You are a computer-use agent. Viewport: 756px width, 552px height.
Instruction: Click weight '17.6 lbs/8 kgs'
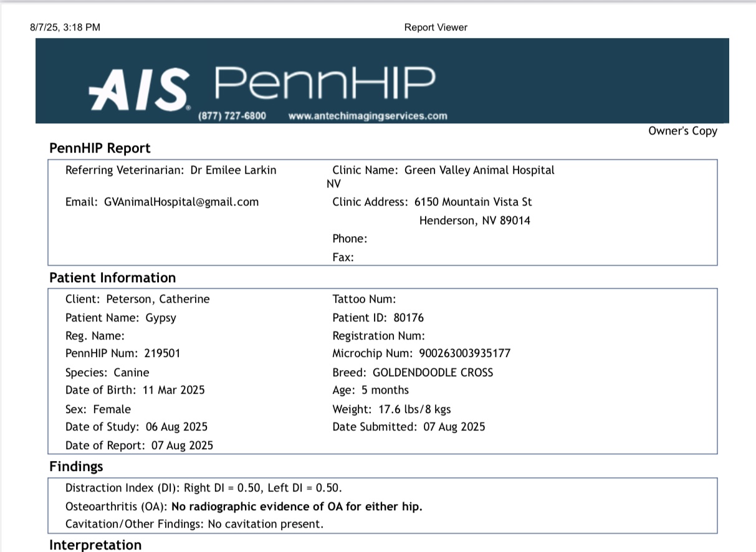point(415,409)
